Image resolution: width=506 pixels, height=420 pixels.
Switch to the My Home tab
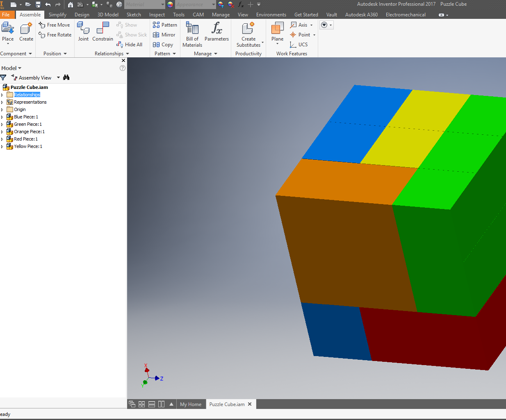(x=191, y=404)
